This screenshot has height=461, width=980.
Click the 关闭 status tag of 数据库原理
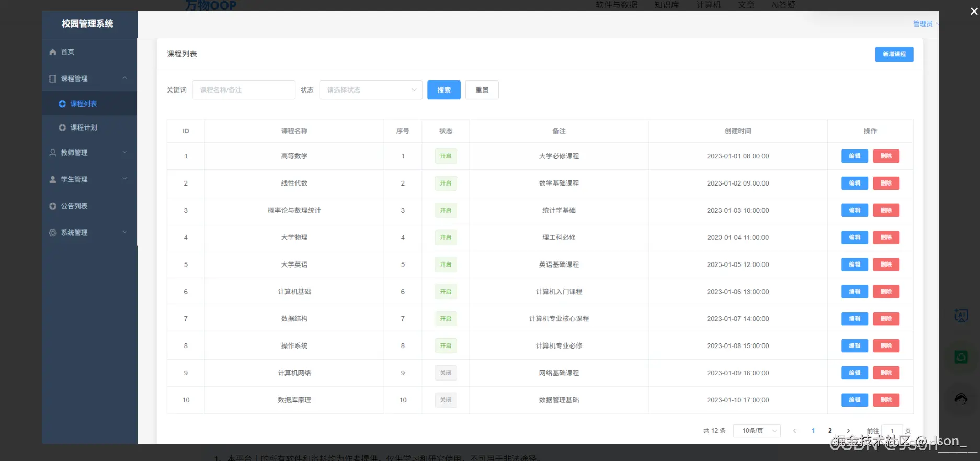[x=446, y=400]
